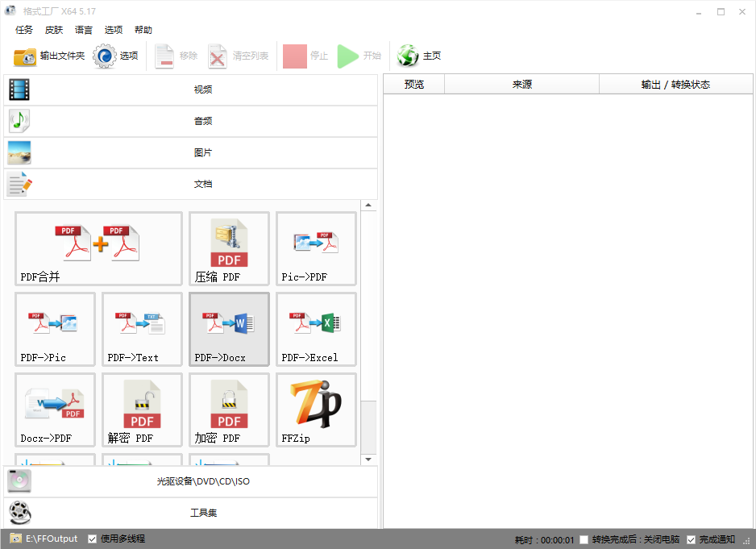Toggle 转换完成后:关闭电脑 option
This screenshot has width=756, height=549.
click(x=584, y=539)
